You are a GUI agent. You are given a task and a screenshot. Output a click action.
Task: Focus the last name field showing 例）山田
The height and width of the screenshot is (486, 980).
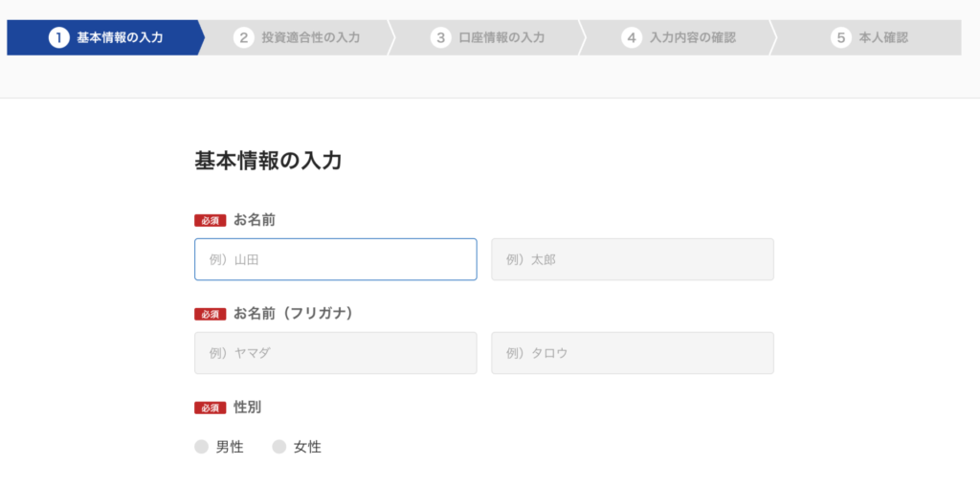coord(335,259)
